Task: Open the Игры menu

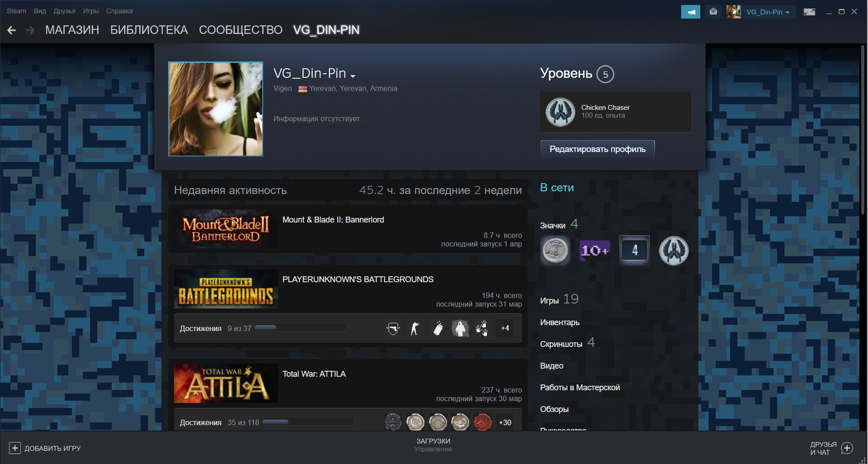Action: coord(91,11)
